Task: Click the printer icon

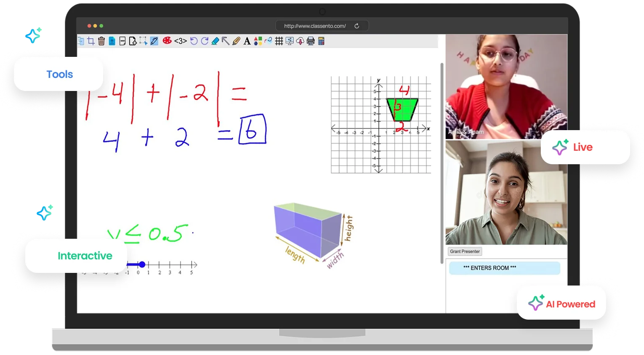Action: 311,41
